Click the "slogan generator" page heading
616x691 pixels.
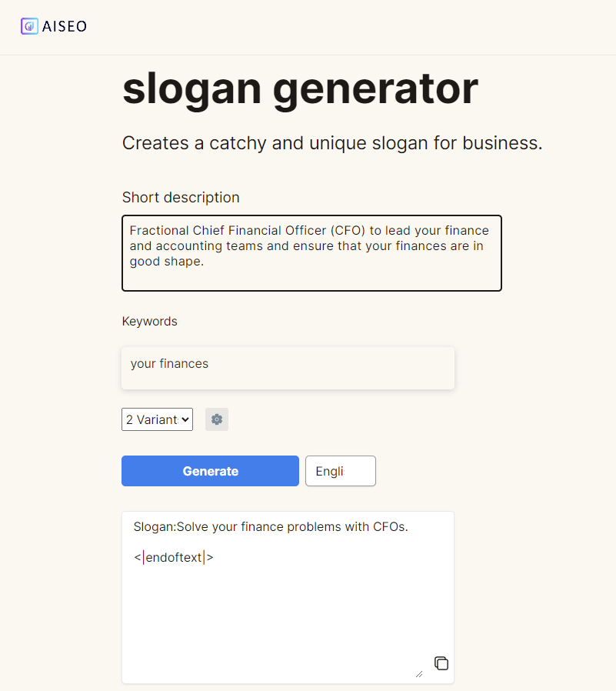300,89
